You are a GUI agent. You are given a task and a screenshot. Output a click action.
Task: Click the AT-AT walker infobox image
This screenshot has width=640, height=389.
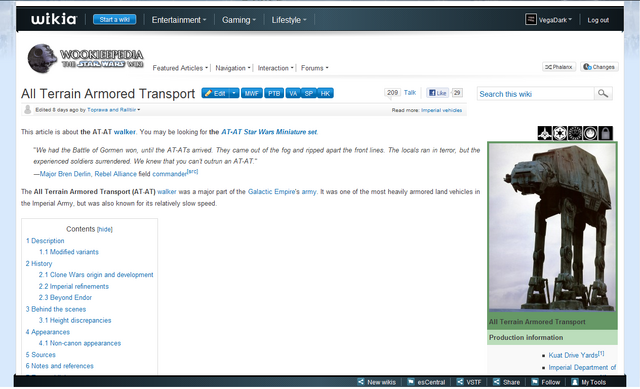click(x=552, y=227)
